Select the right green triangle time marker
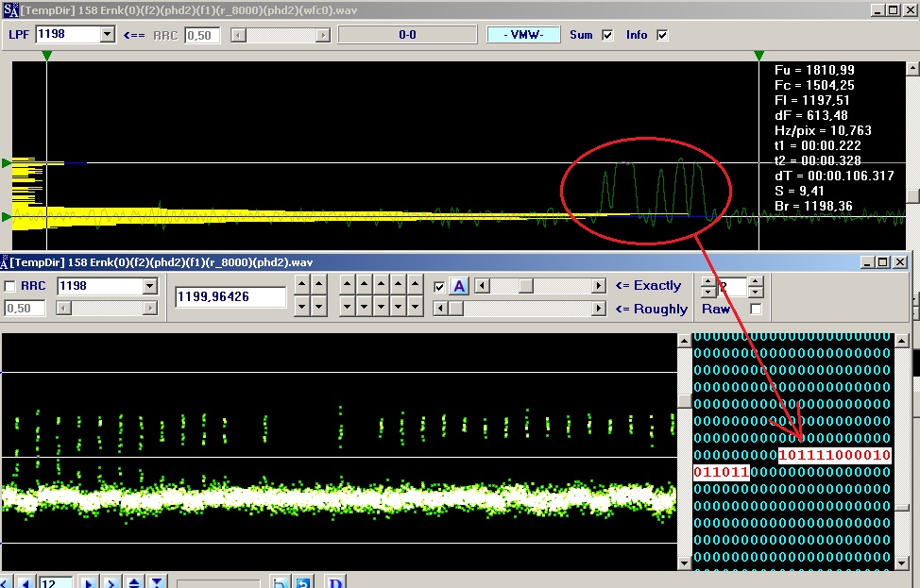This screenshot has width=920, height=588. click(758, 56)
